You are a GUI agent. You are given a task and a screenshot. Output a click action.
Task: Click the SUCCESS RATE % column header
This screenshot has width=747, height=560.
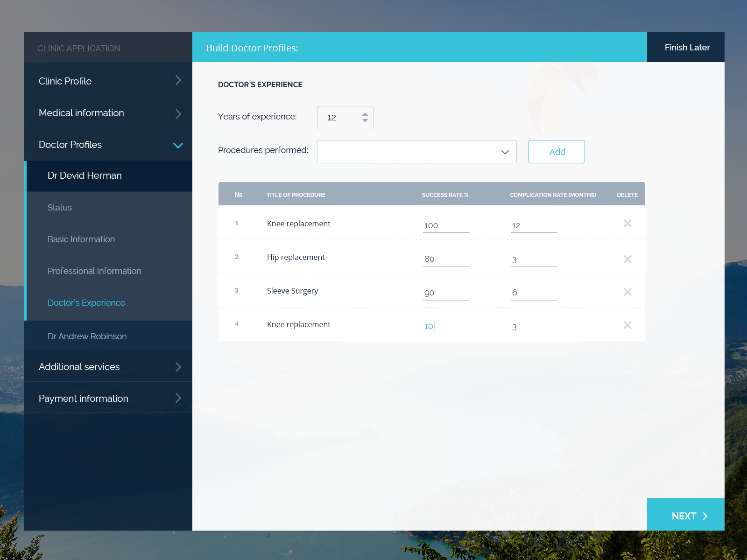coord(445,195)
